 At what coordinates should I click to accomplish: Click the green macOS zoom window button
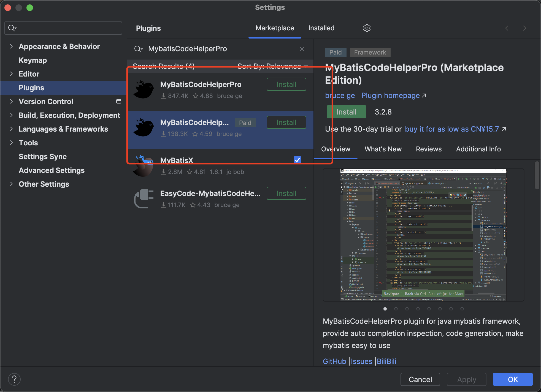click(30, 8)
